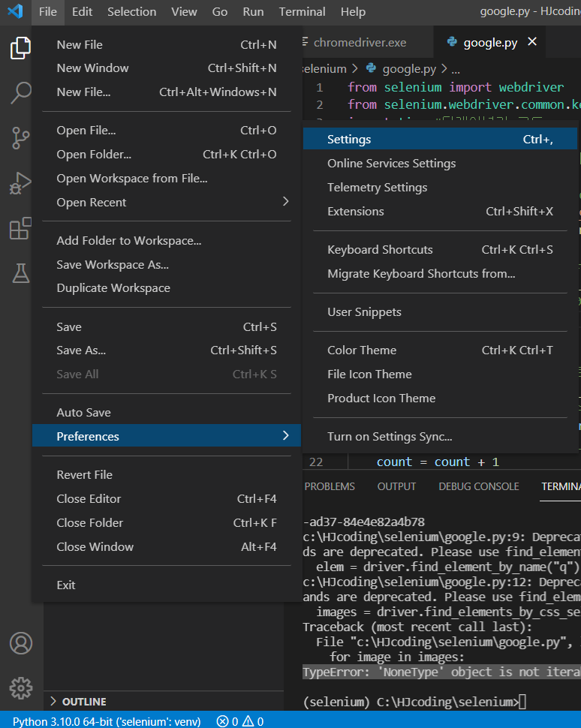The height and width of the screenshot is (728, 581).
Task: Click the errors count icon in status bar
Action: (223, 721)
